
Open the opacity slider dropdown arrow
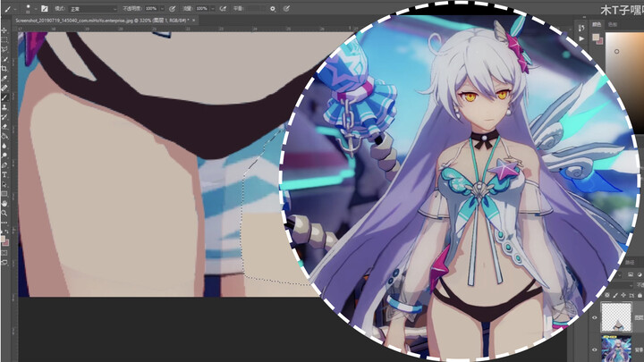coord(162,9)
